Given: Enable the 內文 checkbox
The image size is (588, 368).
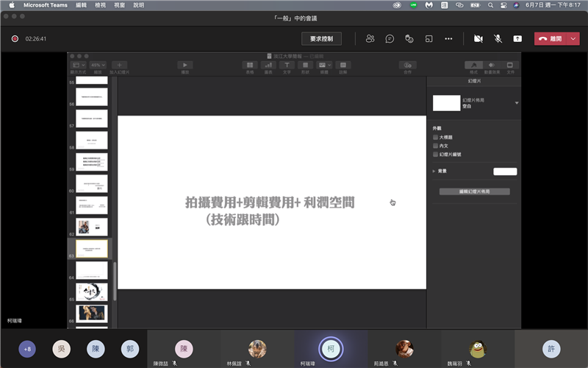Looking at the screenshot, I should (x=435, y=146).
